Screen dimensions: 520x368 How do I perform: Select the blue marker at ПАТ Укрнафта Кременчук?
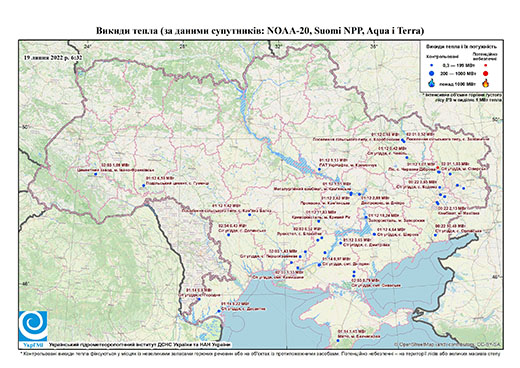[319, 169]
